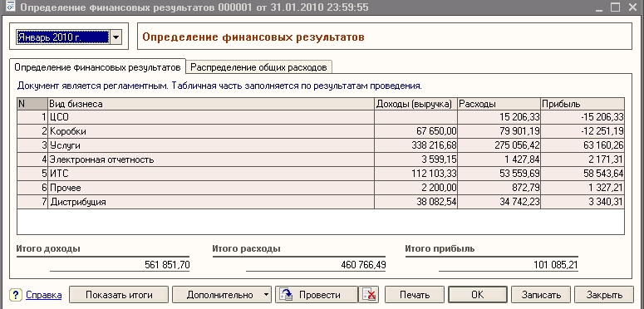This screenshot has height=309, width=644.
Task: Click expense cell 872,79
Action: 499,188
